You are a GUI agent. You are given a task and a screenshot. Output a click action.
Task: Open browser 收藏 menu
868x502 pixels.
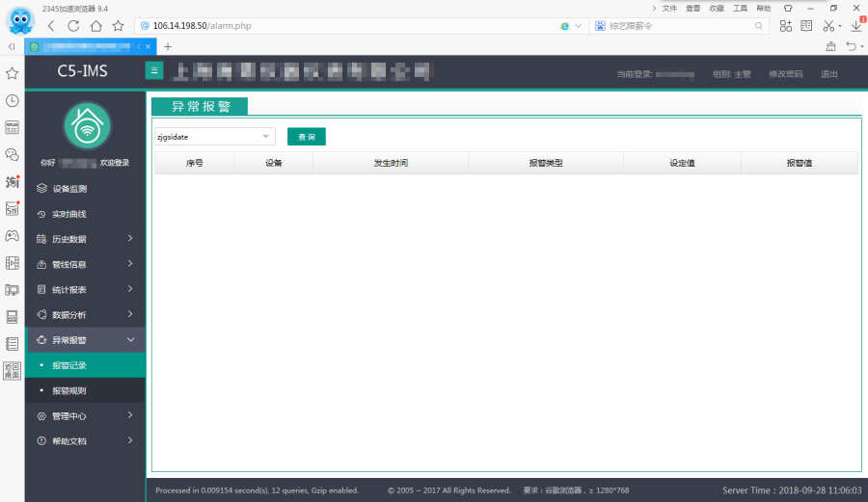click(x=717, y=9)
